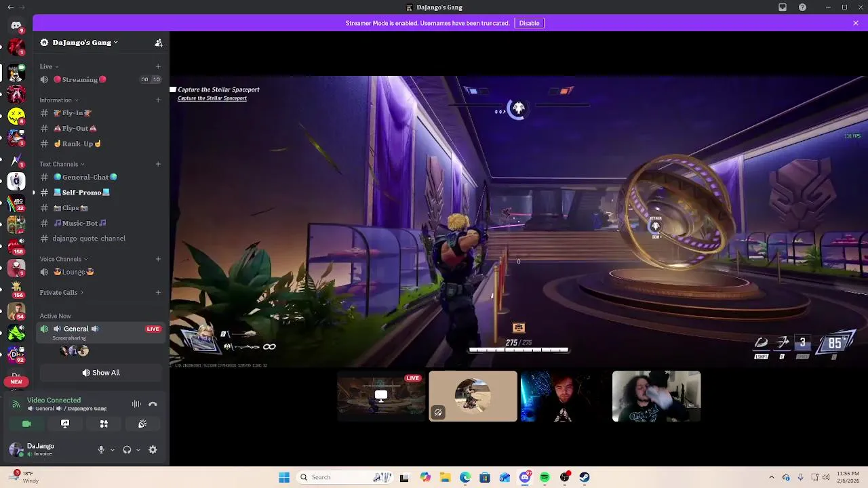868x488 pixels.
Task: Open microphone input options arrow
Action: point(113,449)
